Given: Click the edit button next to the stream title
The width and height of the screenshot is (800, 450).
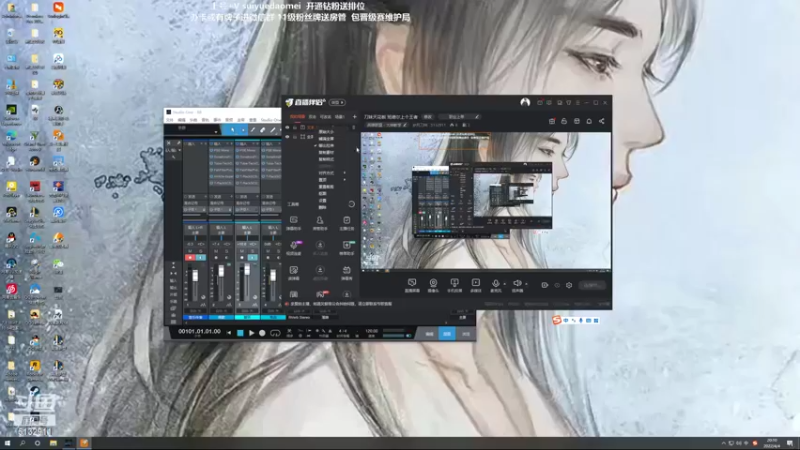Looking at the screenshot, I should coord(428,117).
